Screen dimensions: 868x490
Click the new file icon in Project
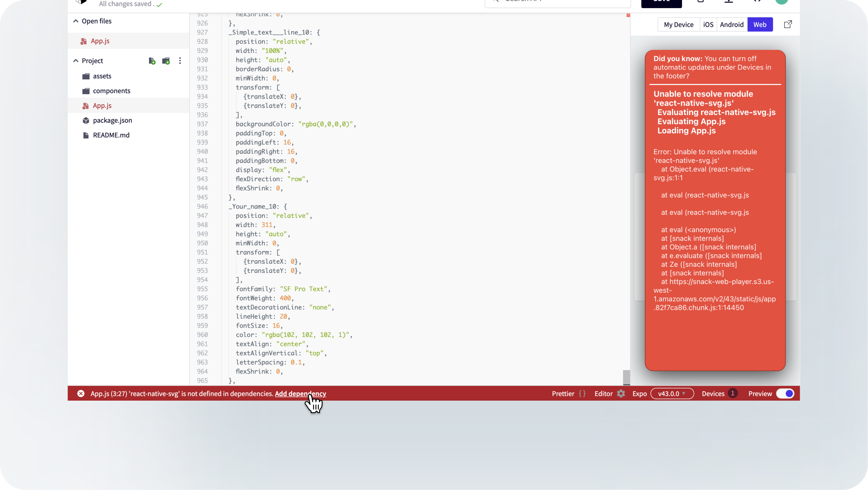[x=152, y=61]
